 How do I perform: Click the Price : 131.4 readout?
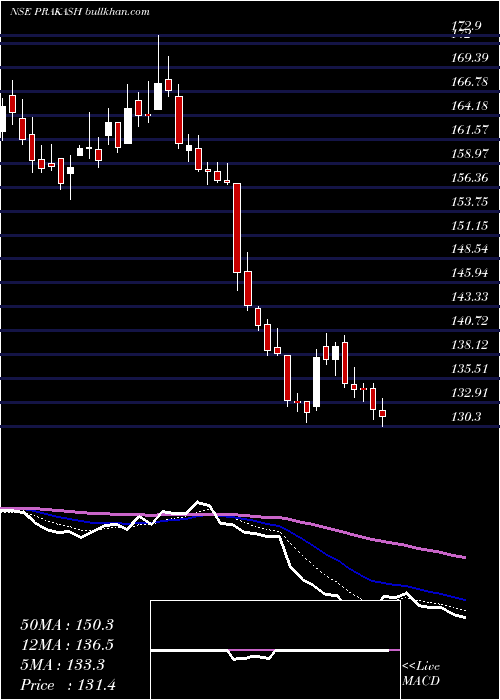(x=68, y=684)
